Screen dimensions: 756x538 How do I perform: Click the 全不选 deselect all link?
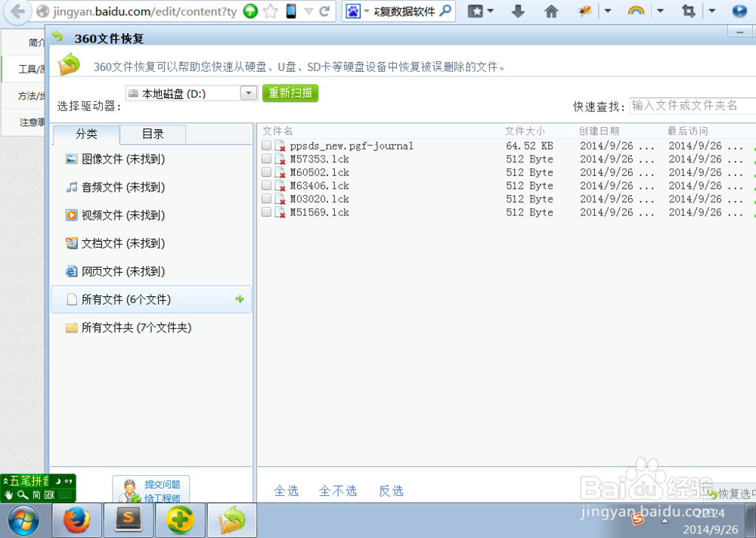[337, 490]
